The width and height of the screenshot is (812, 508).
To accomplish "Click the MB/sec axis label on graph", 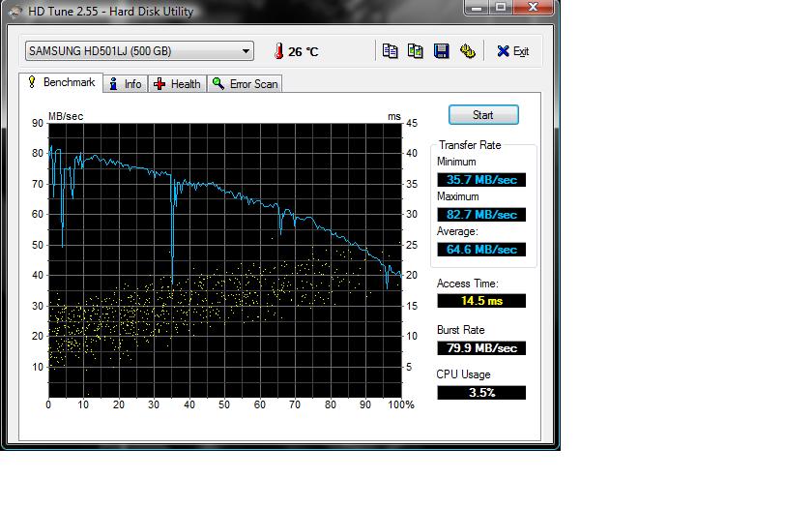I will tap(66, 116).
